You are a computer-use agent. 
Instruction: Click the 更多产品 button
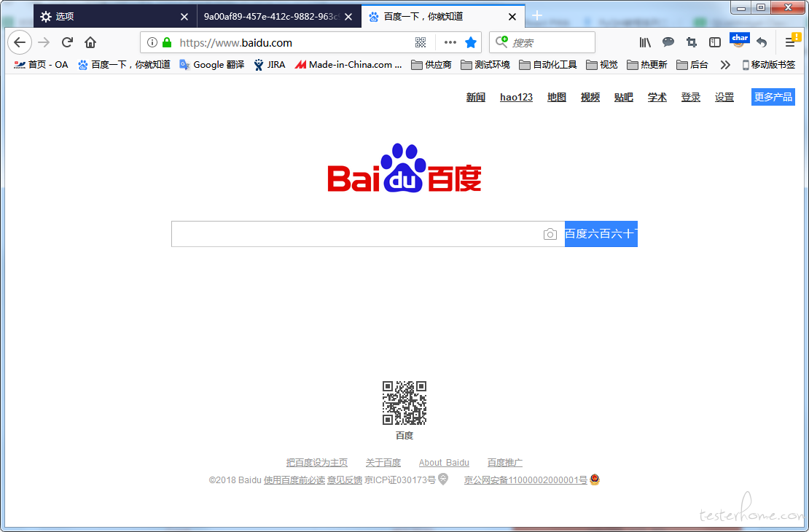coord(773,97)
